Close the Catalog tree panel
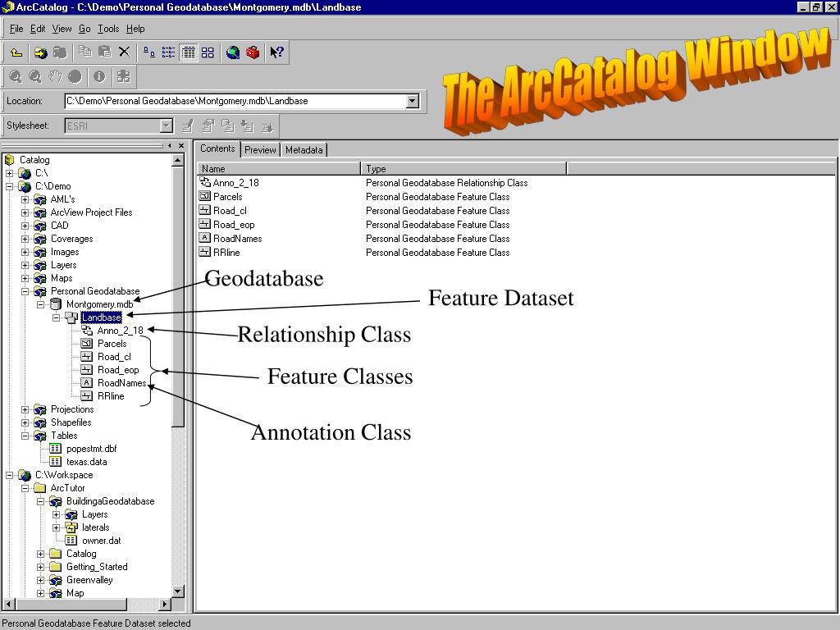This screenshot has width=840, height=630. click(x=181, y=146)
